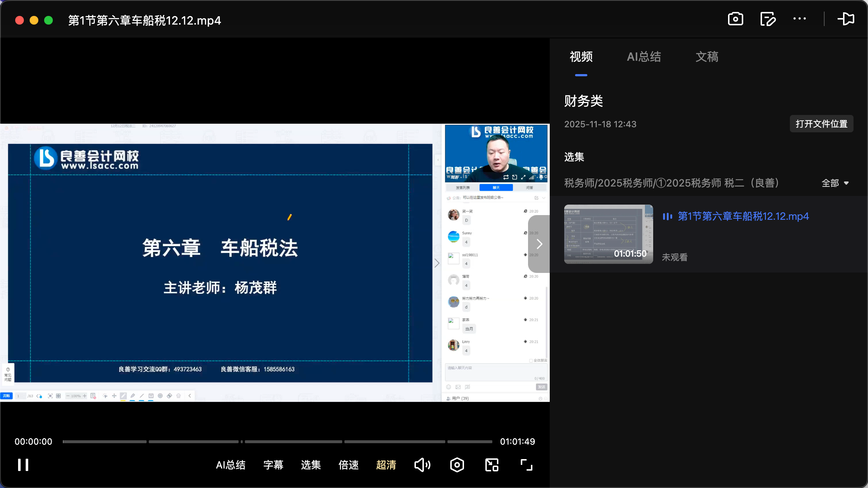Screen dimensions: 868x488
Task: Toggle 字幕 subtitles in the player controls
Action: click(x=273, y=465)
